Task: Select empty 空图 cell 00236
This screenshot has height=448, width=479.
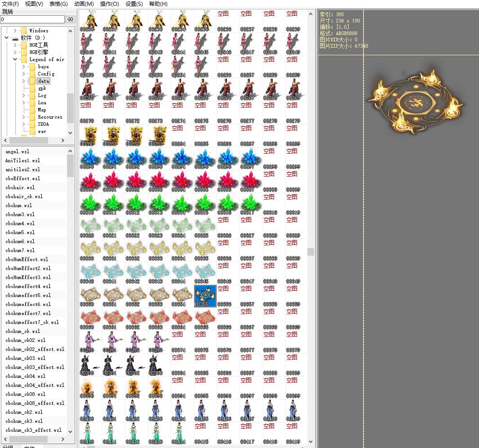Action: click(228, 21)
